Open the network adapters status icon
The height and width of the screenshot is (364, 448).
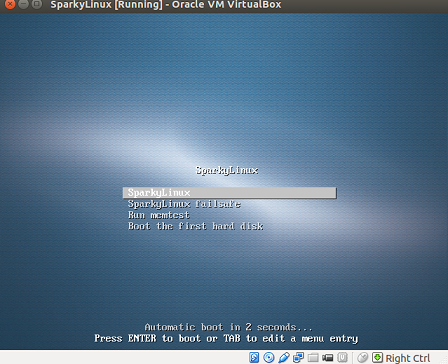(x=298, y=358)
